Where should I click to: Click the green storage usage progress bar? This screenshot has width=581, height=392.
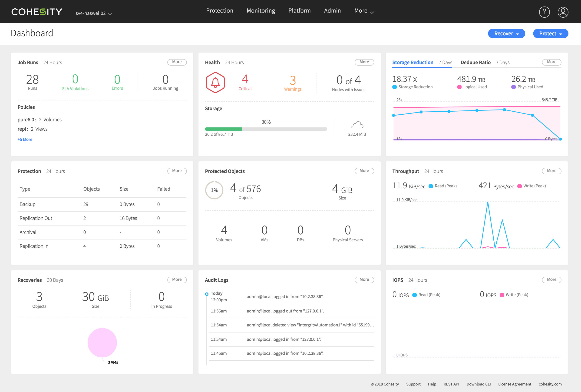223,129
